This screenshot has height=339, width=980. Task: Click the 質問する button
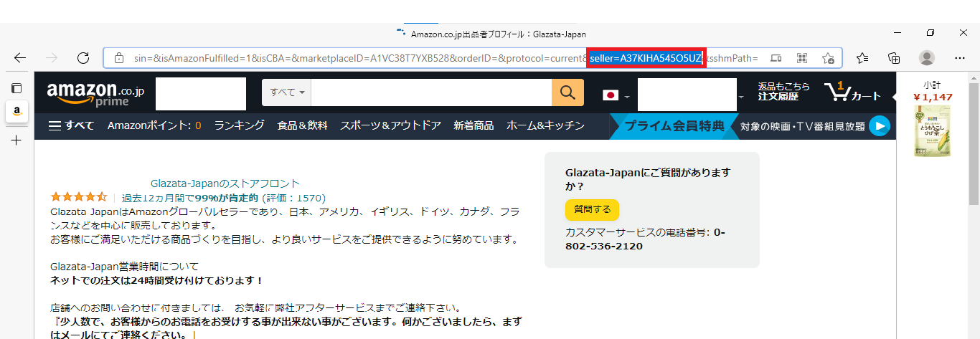pos(592,209)
